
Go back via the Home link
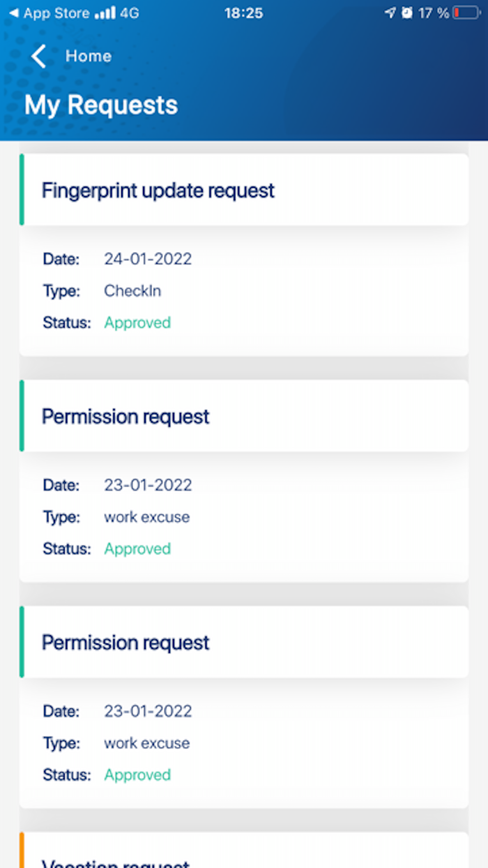tap(89, 56)
